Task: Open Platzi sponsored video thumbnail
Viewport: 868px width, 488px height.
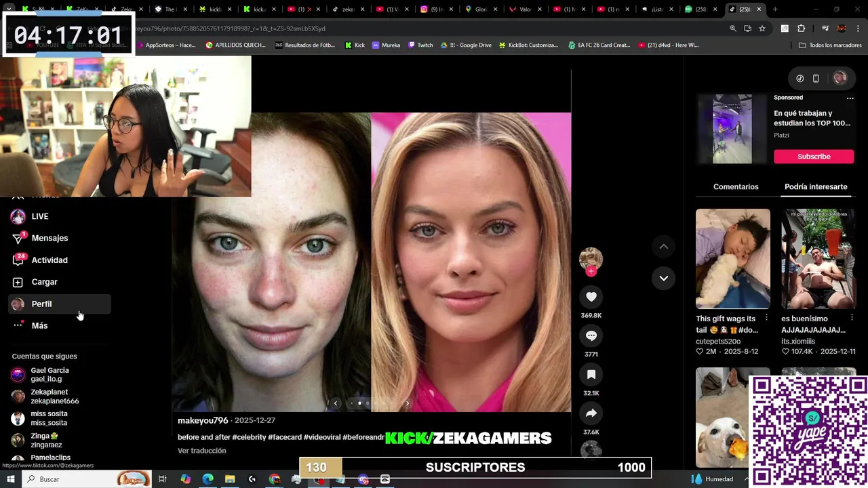Action: tap(732, 129)
